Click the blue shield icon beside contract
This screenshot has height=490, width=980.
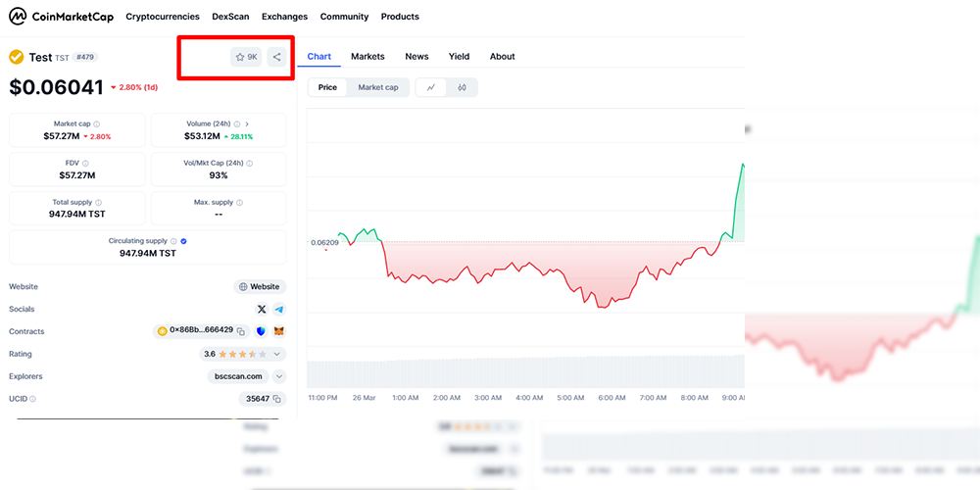262,331
